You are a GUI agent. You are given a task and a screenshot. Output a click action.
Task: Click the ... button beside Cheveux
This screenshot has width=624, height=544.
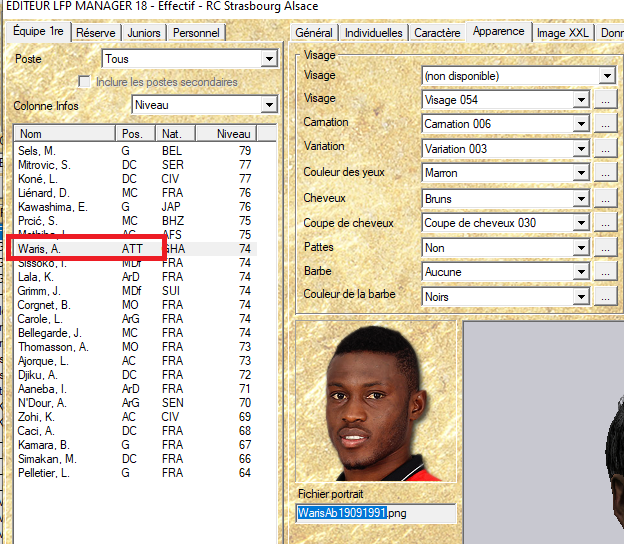(x=605, y=199)
